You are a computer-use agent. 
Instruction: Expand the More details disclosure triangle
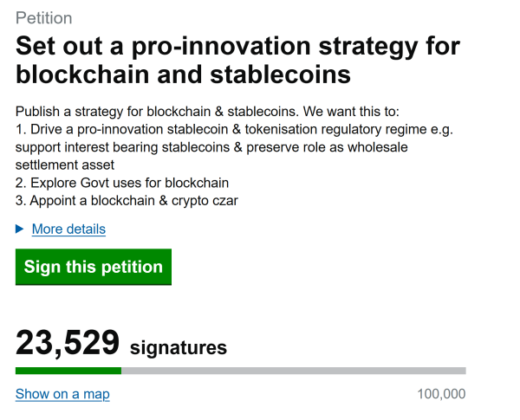pos(20,229)
